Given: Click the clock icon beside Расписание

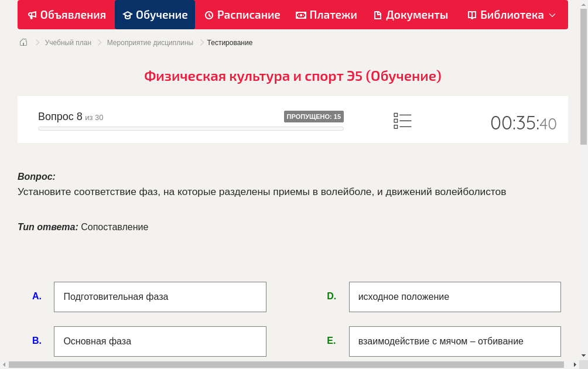Looking at the screenshot, I should (x=208, y=15).
